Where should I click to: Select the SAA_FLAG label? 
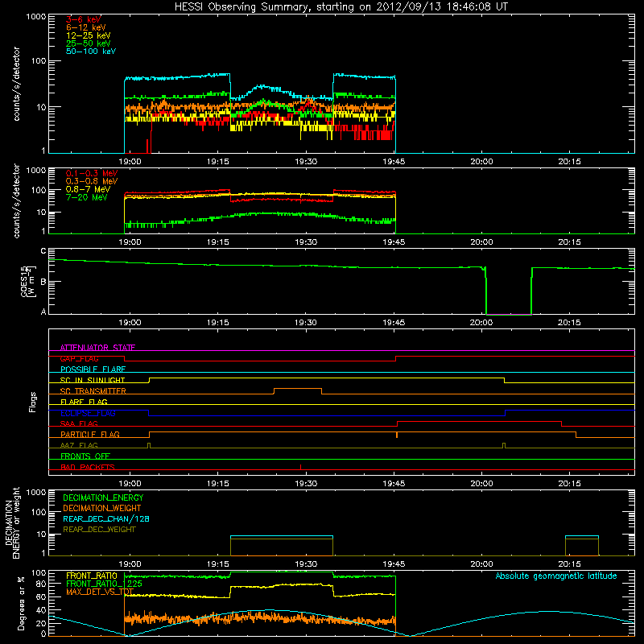click(79, 424)
